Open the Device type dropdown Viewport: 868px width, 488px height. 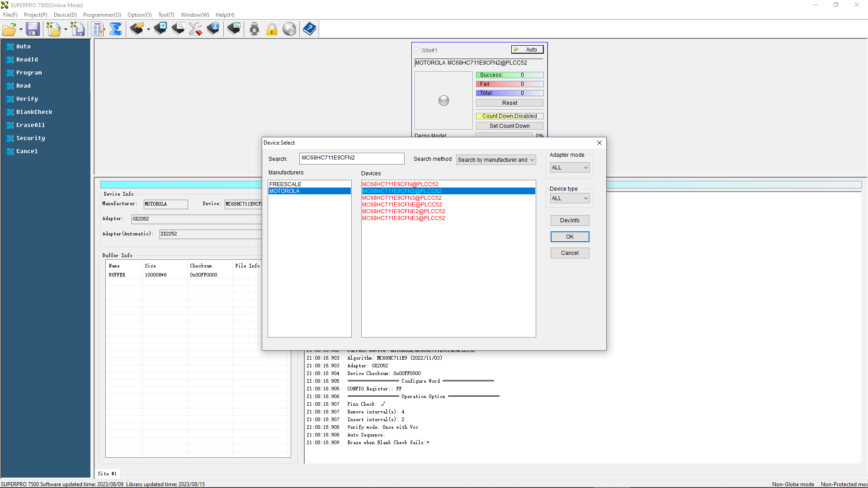pos(570,198)
